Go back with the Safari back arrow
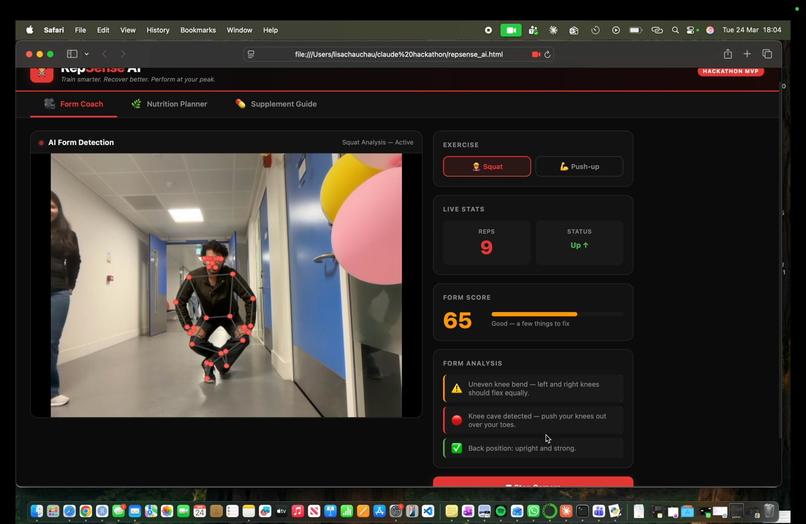806x524 pixels. point(105,54)
